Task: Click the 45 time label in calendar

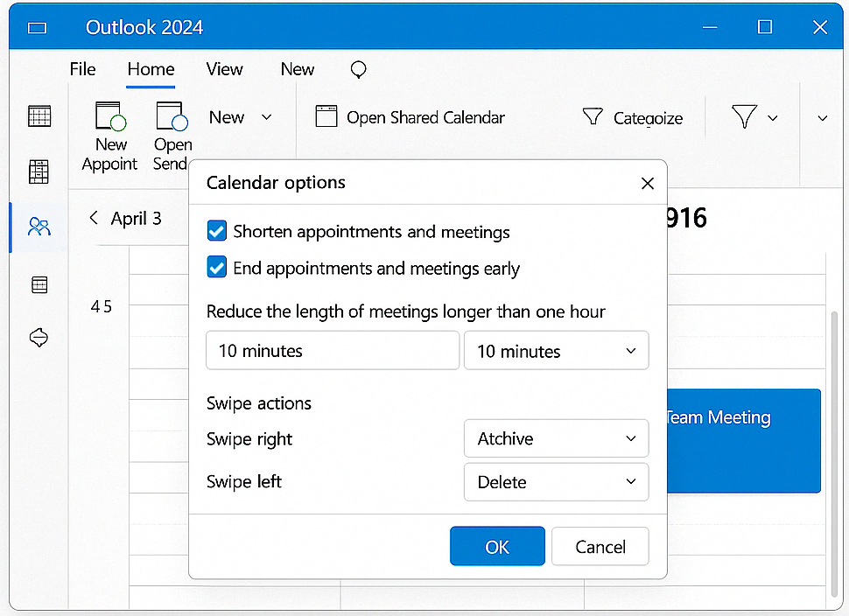Action: (102, 307)
